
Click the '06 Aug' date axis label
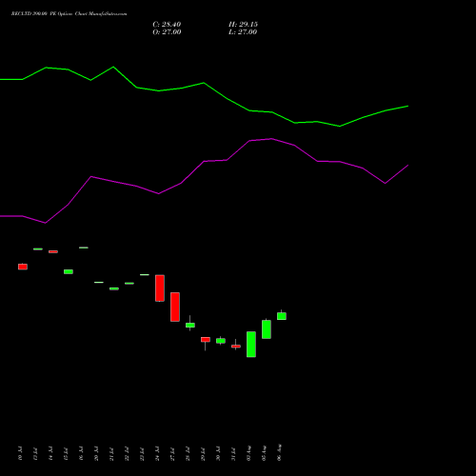(279, 452)
